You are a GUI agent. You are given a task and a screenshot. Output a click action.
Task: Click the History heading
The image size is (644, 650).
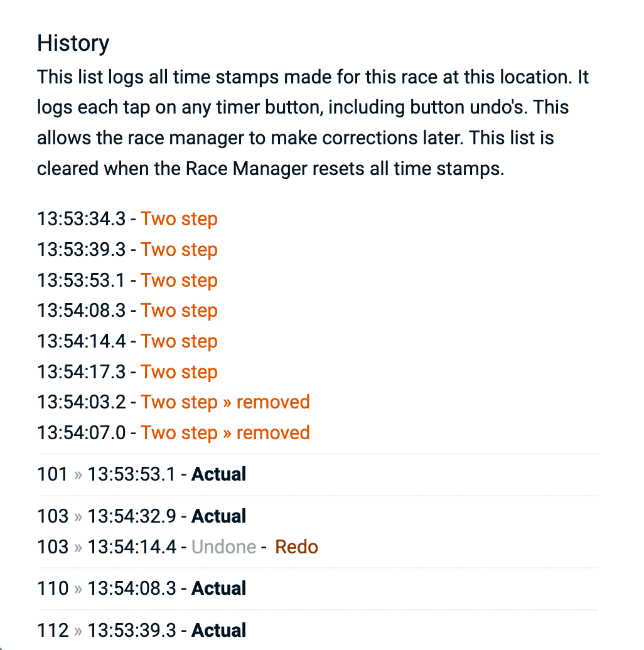pos(73,43)
